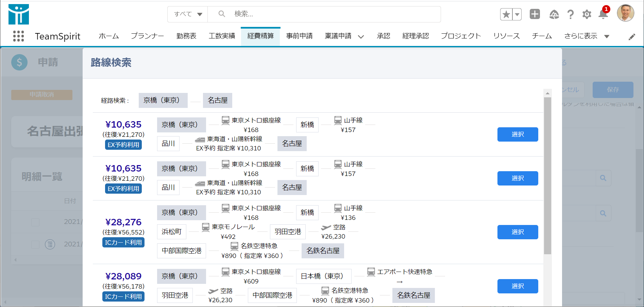Click route search scrollbar up arrow

(x=547, y=93)
